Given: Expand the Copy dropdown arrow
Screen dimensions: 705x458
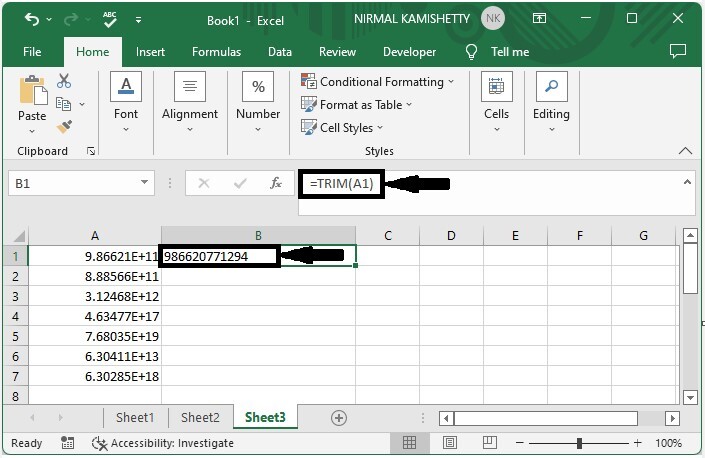Looking at the screenshot, I should (x=82, y=104).
